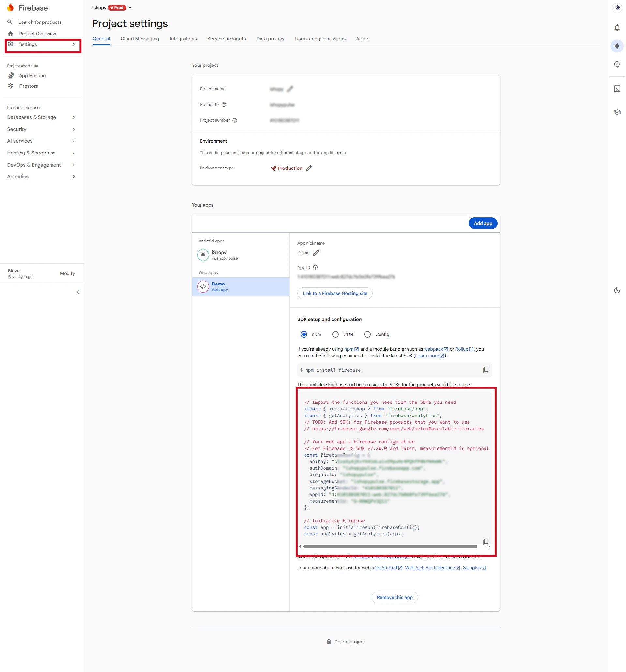Open Data privacy tab
626x672 pixels.
click(x=270, y=39)
